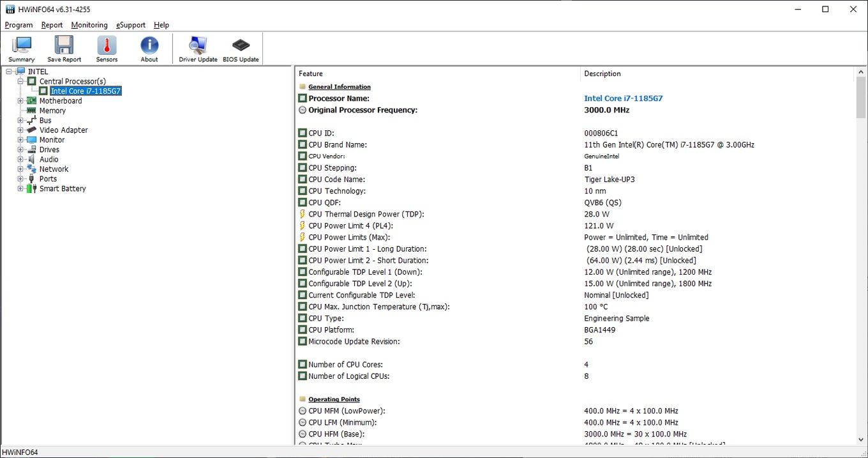Click the Central Processor(s) chip icon
This screenshot has height=458, width=868.
(x=32, y=81)
